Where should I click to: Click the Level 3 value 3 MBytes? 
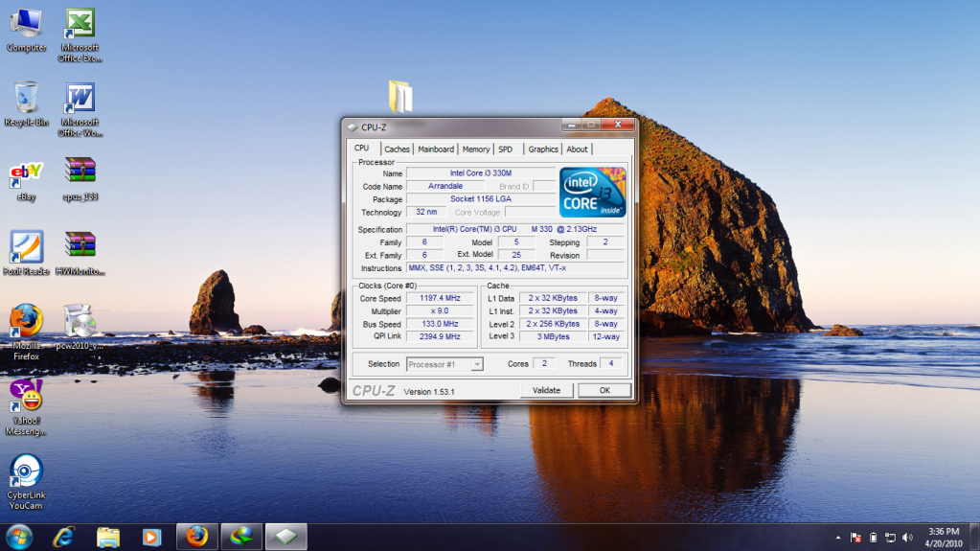tap(553, 336)
